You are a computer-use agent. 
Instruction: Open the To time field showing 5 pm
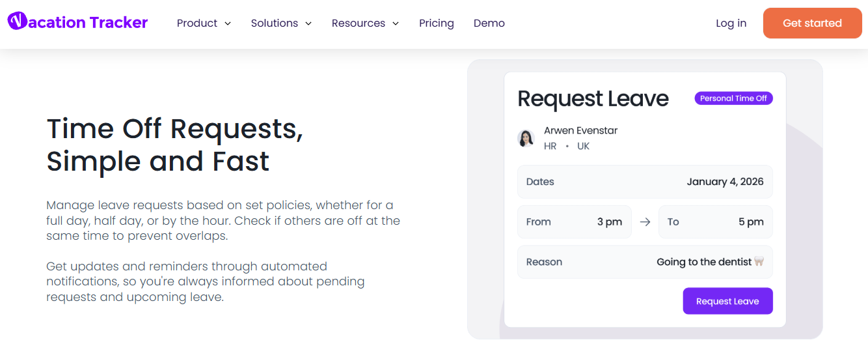[x=716, y=221]
